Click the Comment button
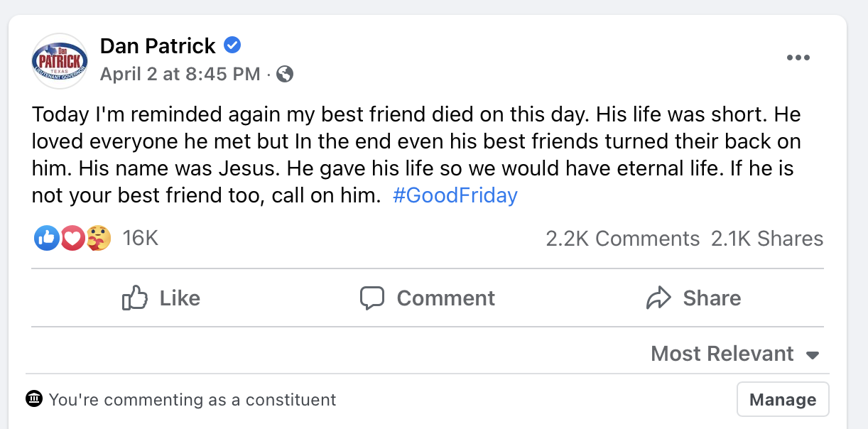Image resolution: width=868 pixels, height=429 pixels. click(428, 298)
